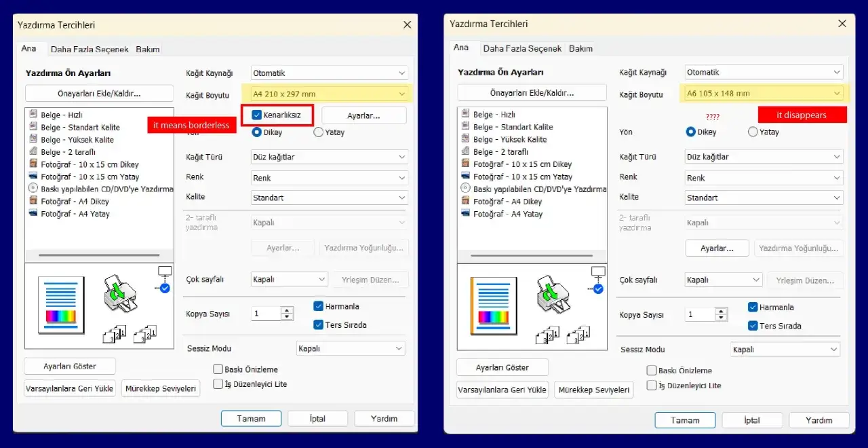Open Sessiz Modu dropdown in left window

coord(351,348)
